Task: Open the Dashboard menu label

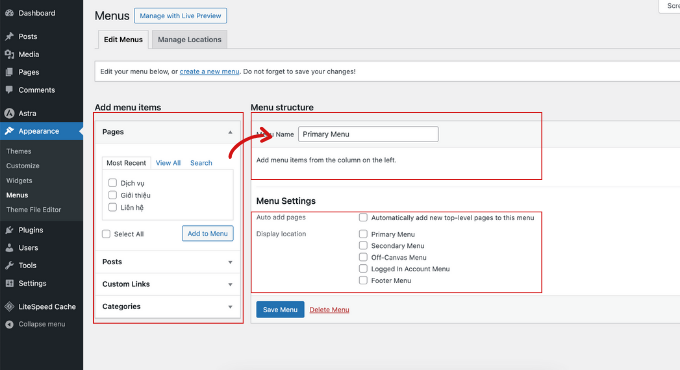Action: click(37, 13)
